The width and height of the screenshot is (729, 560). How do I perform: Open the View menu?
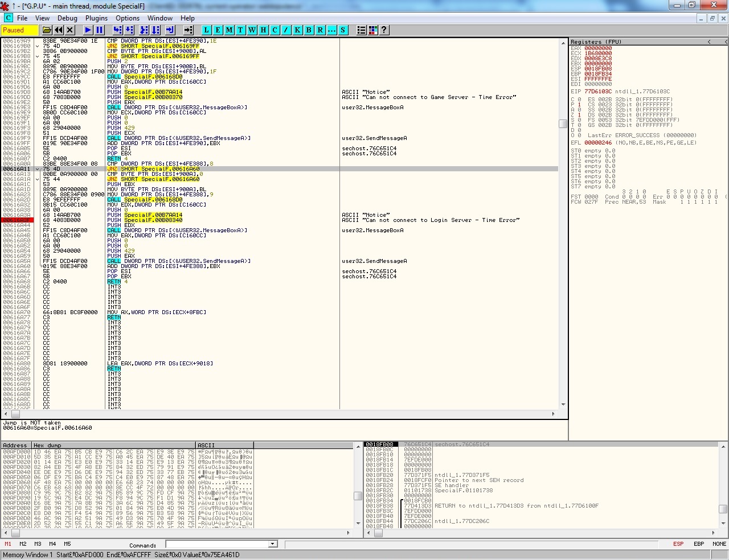[42, 18]
